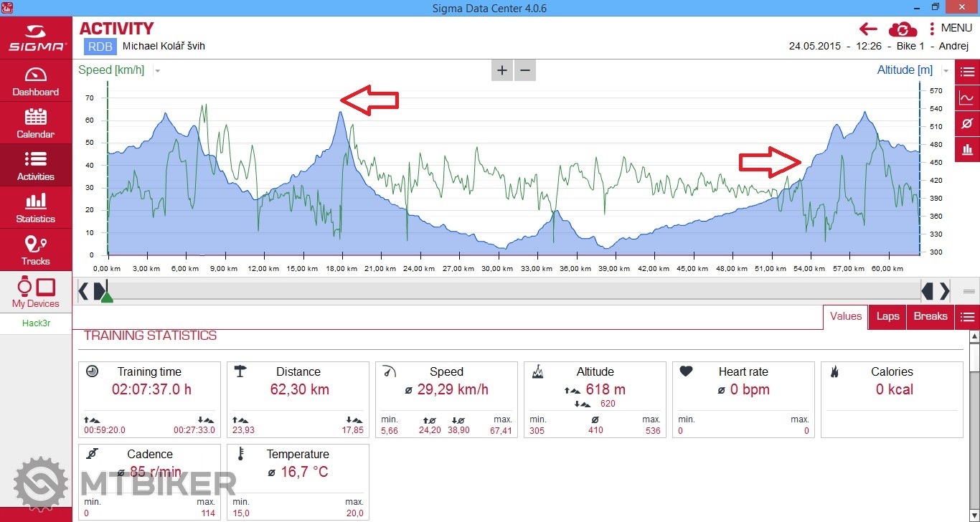The image size is (980, 522).
Task: Zoom in the chart with plus button
Action: (502, 70)
